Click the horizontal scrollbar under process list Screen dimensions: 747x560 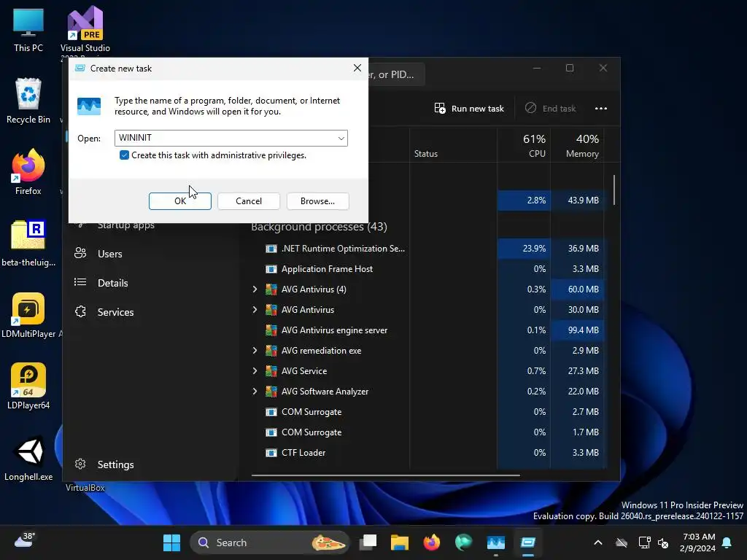[x=385, y=475]
